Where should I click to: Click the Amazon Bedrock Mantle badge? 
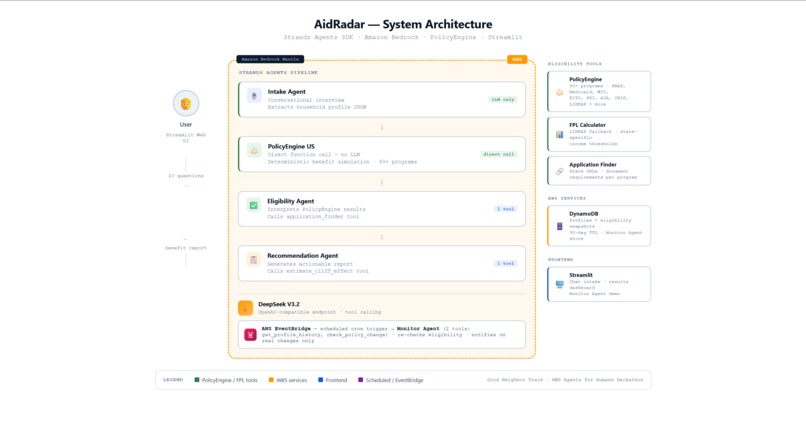270,59
